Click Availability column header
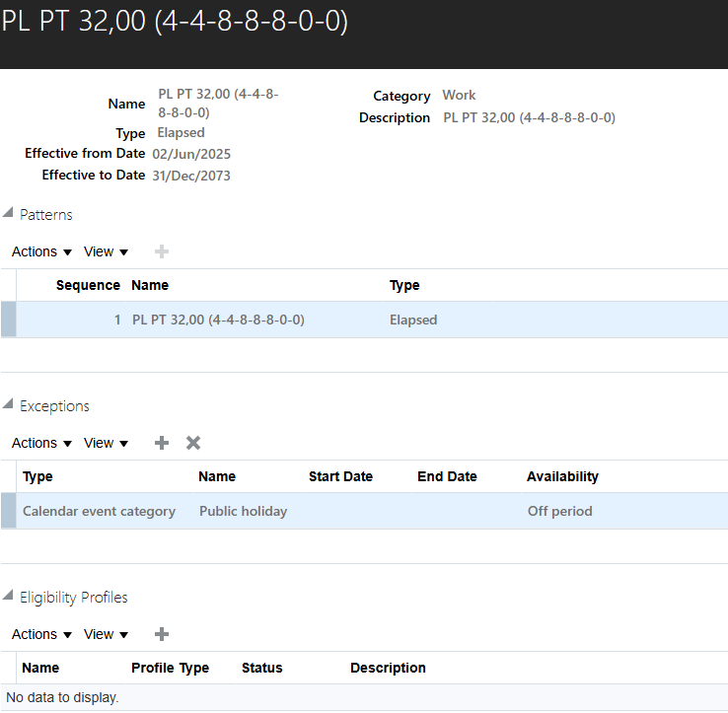The width and height of the screenshot is (728, 713). point(562,476)
